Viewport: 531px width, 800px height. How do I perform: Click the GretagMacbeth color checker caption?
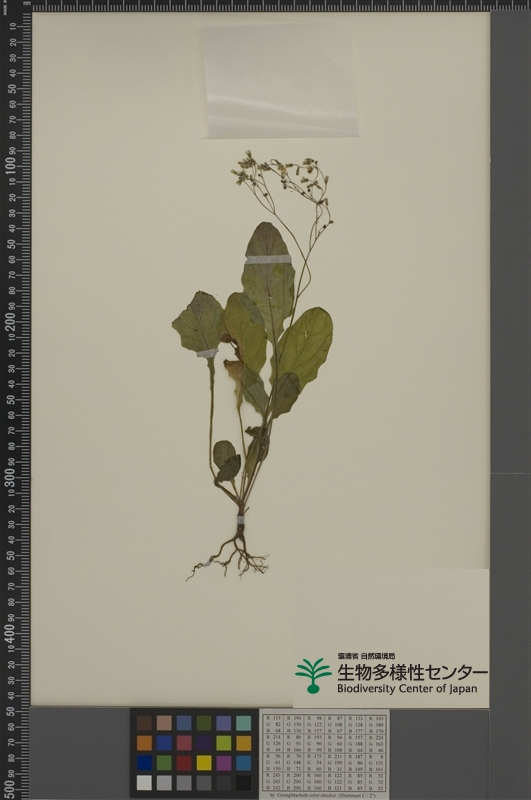[323, 796]
